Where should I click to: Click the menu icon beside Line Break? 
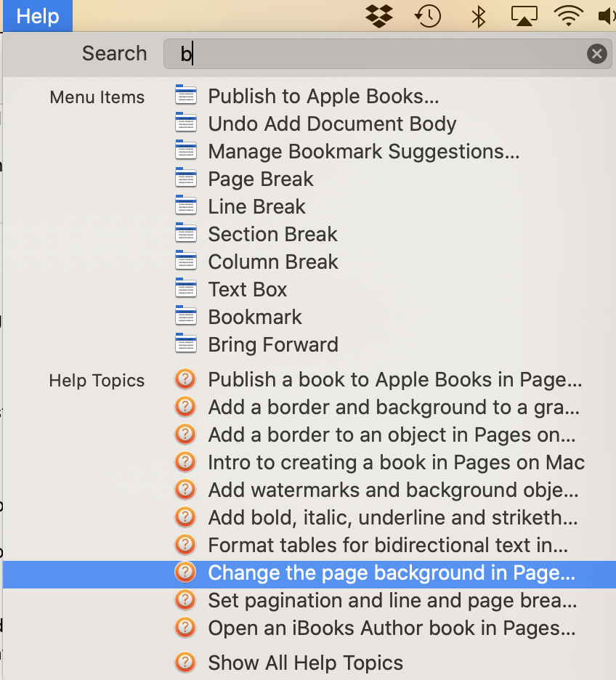click(186, 205)
